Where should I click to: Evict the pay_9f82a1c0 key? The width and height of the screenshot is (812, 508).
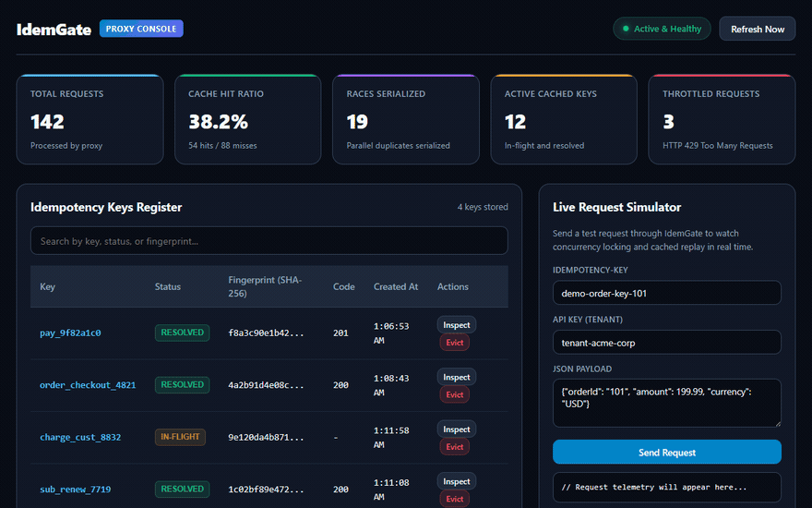point(455,343)
